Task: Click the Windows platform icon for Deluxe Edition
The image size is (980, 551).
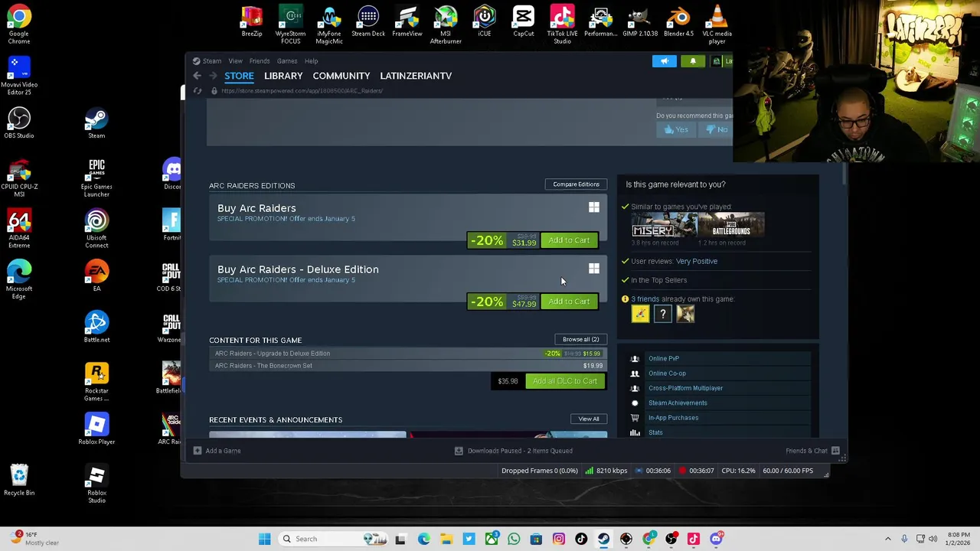Action: pyautogui.click(x=594, y=269)
